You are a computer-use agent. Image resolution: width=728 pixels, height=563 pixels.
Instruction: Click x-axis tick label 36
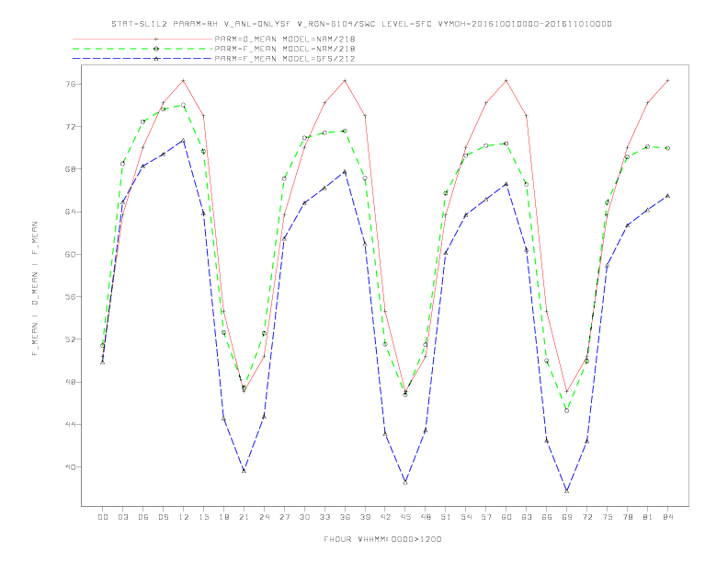pos(345,517)
